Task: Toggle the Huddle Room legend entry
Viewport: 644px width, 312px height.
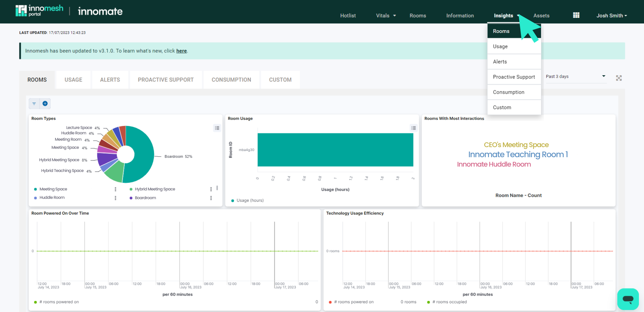Action: pos(52,197)
